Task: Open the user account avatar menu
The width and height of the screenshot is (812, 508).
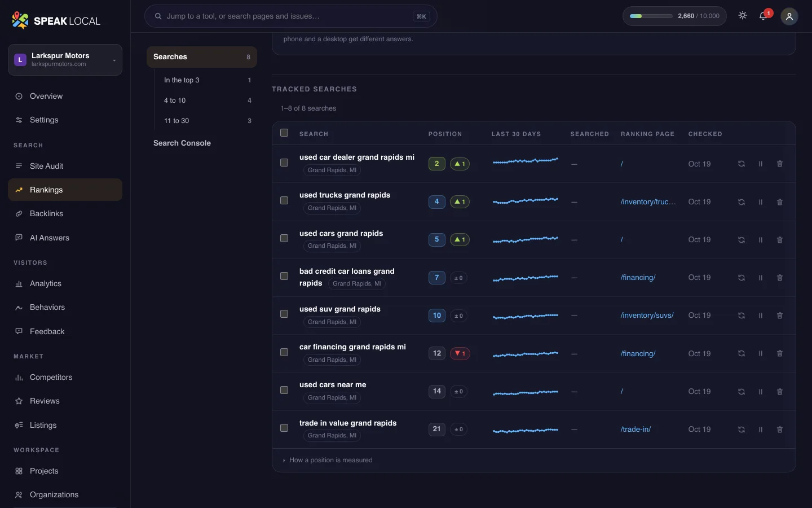Action: (789, 16)
